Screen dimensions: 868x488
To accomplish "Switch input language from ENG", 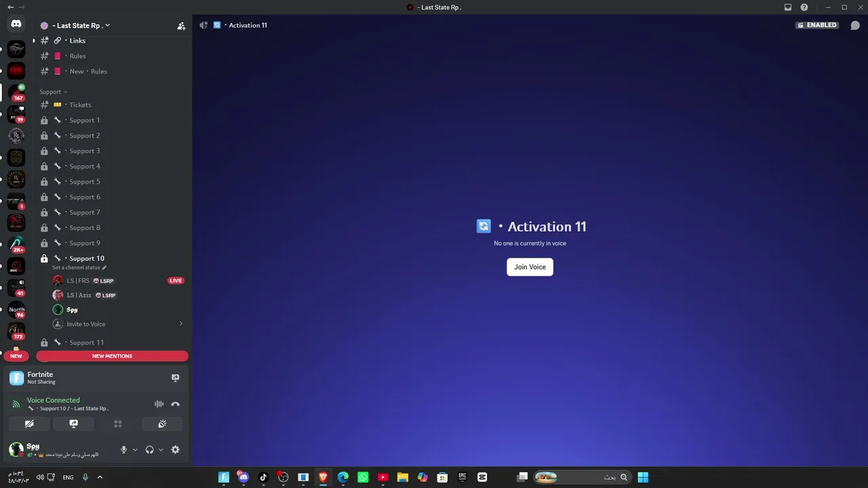I will pyautogui.click(x=68, y=477).
